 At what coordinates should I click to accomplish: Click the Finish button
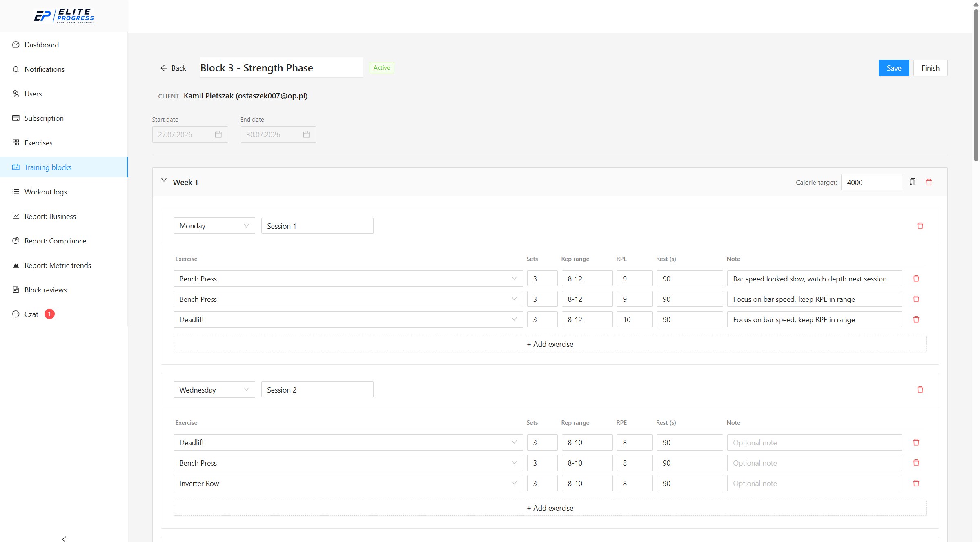click(930, 68)
